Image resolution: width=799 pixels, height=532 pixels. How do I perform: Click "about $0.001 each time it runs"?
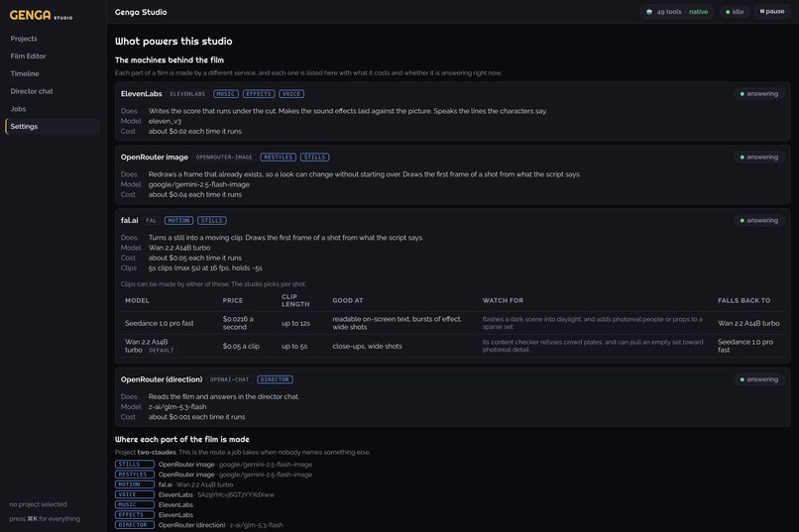196,417
